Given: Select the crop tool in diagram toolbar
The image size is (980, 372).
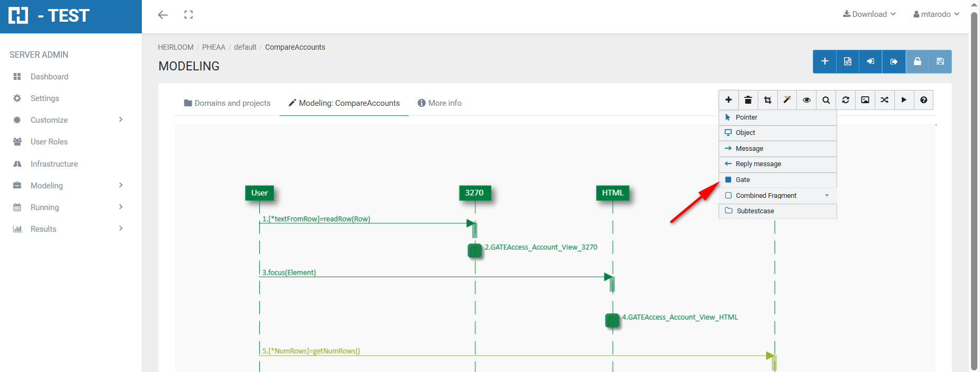Looking at the screenshot, I should pos(767,100).
